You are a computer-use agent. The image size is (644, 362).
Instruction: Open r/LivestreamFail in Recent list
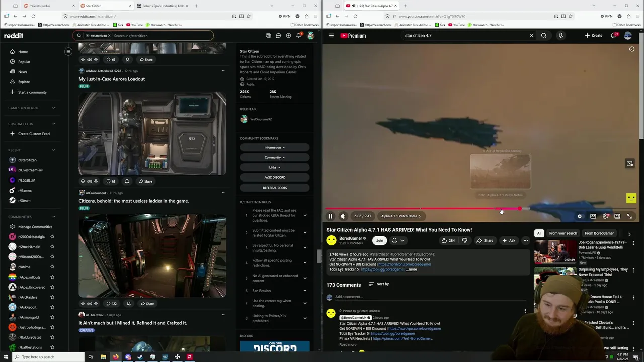30,170
